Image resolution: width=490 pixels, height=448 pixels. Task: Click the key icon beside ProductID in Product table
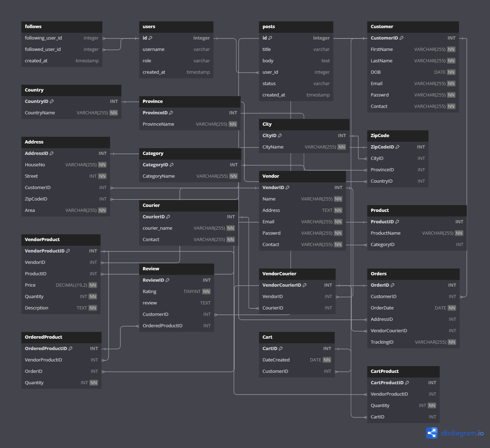[x=397, y=222]
